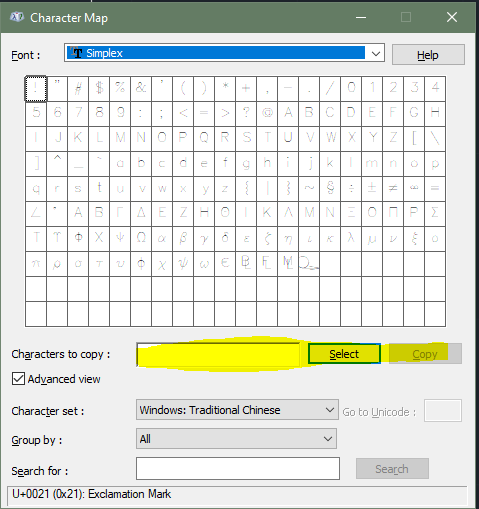Select the Greek capital Delta Δ cell
479x509 pixels.
pyautogui.click(x=141, y=214)
